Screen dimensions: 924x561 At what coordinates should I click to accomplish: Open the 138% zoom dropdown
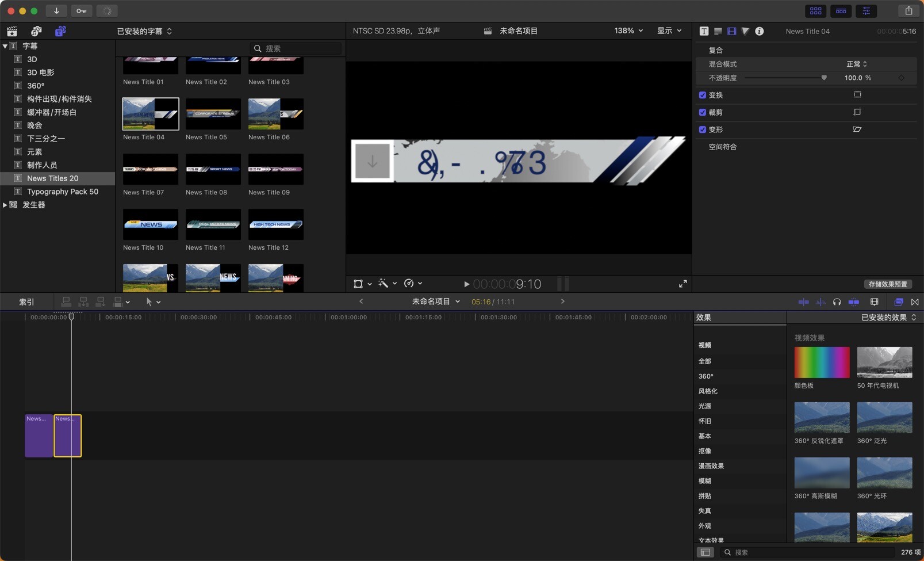click(628, 30)
